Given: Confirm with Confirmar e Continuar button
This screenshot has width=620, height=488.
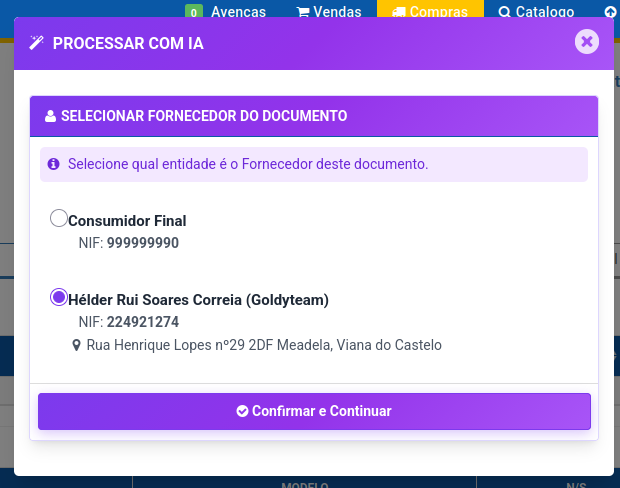Looking at the screenshot, I should (x=314, y=411).
